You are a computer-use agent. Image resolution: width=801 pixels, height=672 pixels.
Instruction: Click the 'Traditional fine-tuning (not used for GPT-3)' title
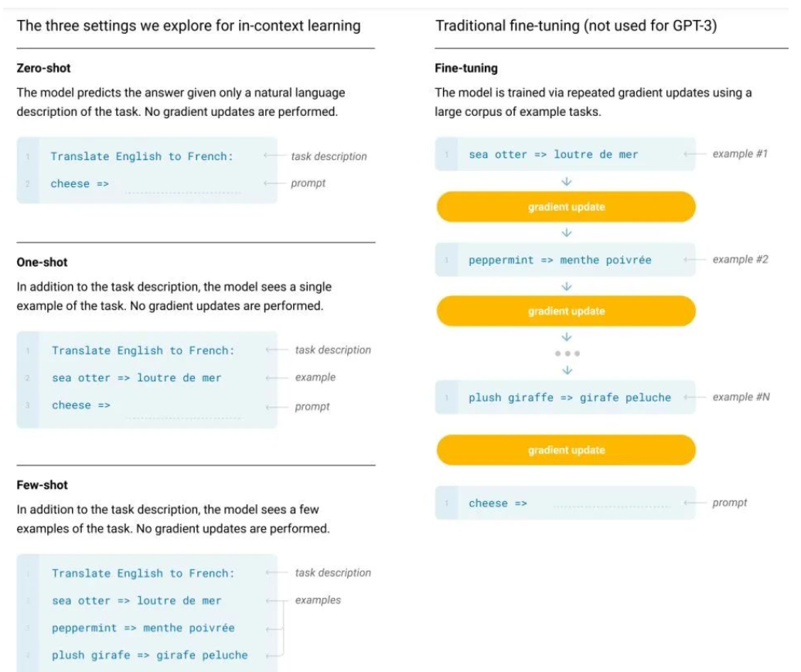(x=576, y=26)
